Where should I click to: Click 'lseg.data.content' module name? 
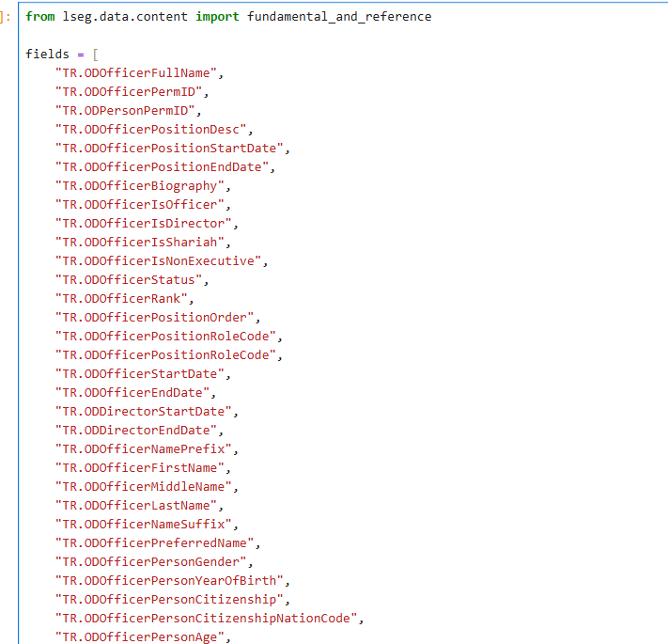point(125,17)
